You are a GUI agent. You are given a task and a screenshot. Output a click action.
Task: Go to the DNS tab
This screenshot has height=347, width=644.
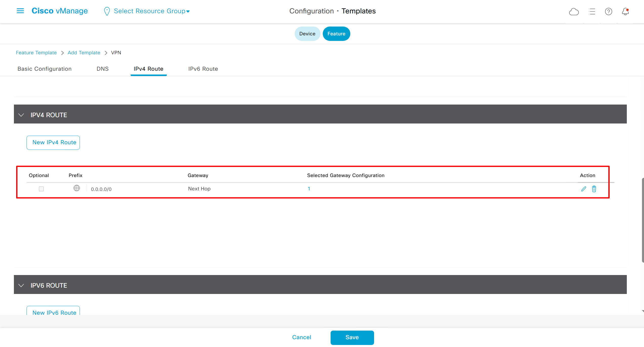pos(102,69)
